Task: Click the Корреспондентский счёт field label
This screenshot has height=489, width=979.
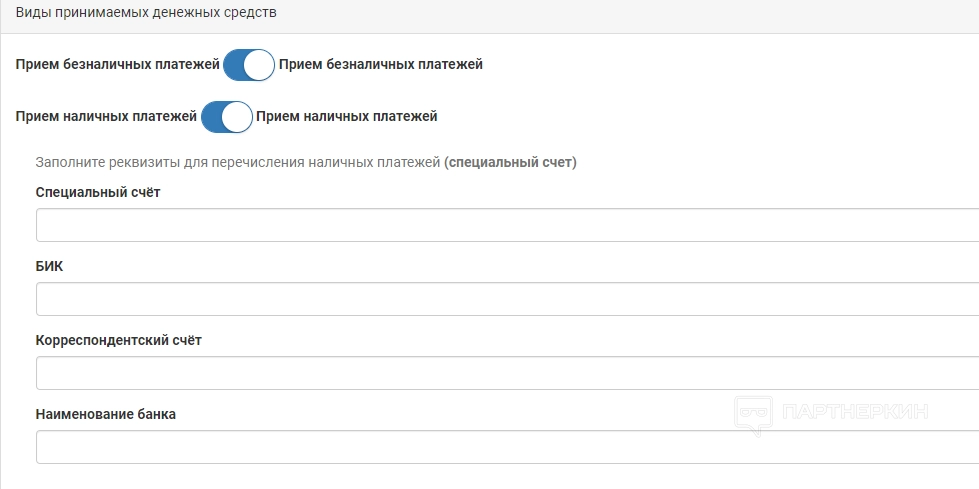Action: click(x=119, y=340)
